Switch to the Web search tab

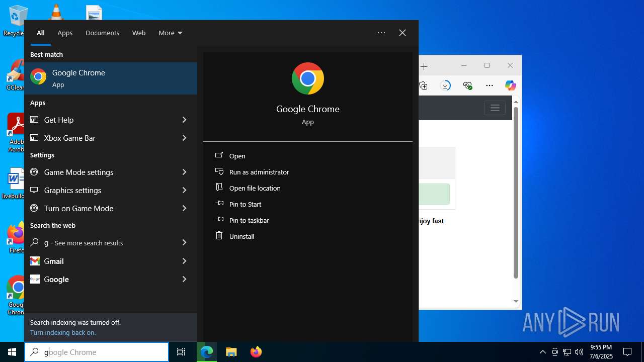pos(139,33)
